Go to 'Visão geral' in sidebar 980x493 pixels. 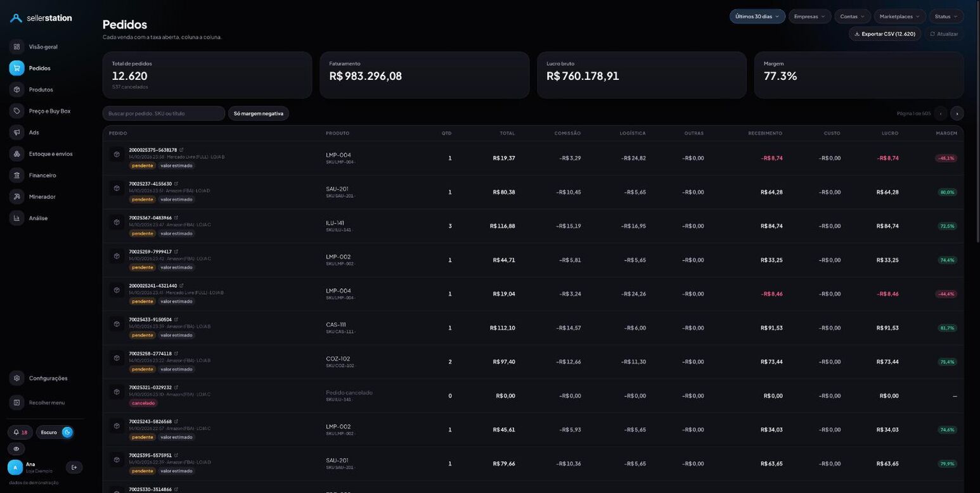[46, 47]
